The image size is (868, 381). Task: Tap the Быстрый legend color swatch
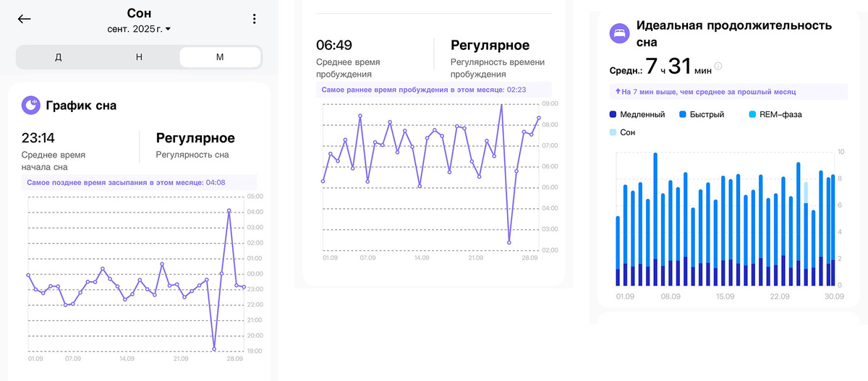683,114
